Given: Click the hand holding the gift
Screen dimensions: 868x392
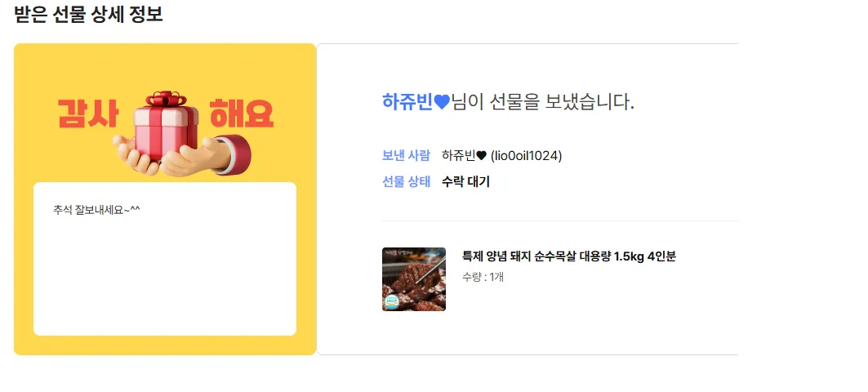Looking at the screenshot, I should (182, 156).
